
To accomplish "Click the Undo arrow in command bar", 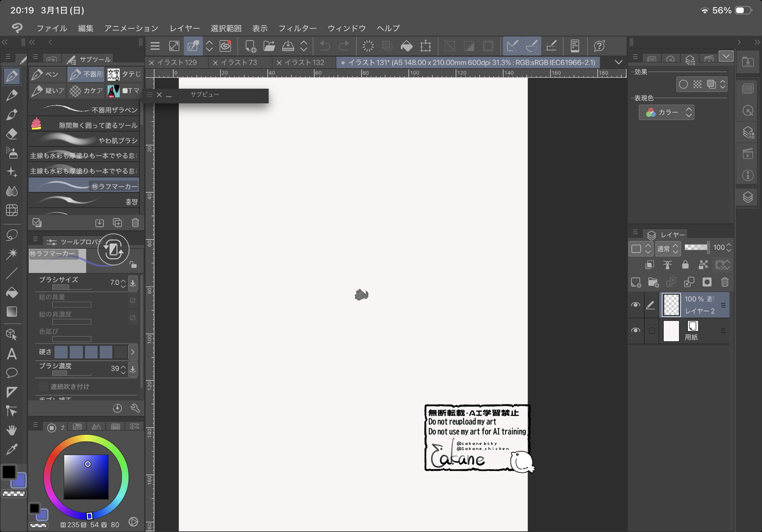I will coord(325,46).
